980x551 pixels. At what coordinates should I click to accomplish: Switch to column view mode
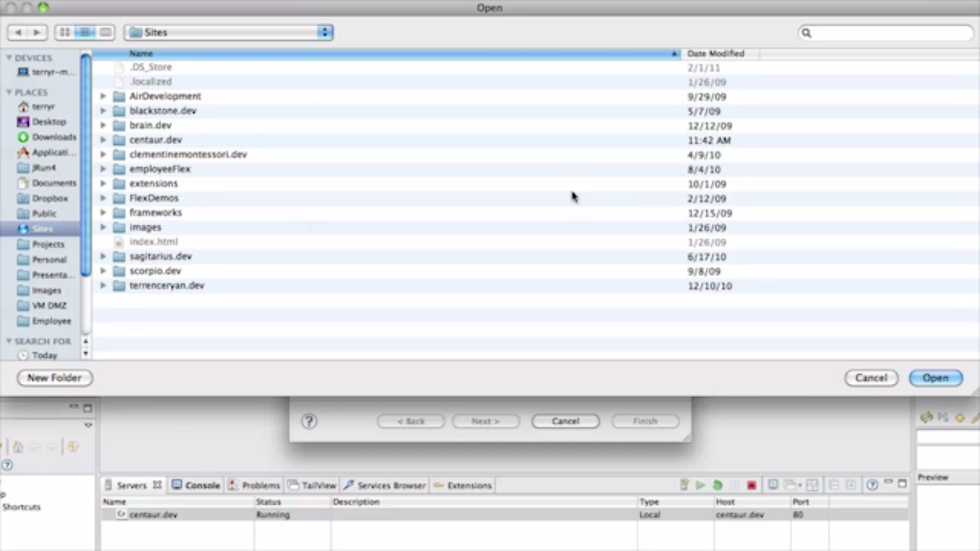pos(105,33)
